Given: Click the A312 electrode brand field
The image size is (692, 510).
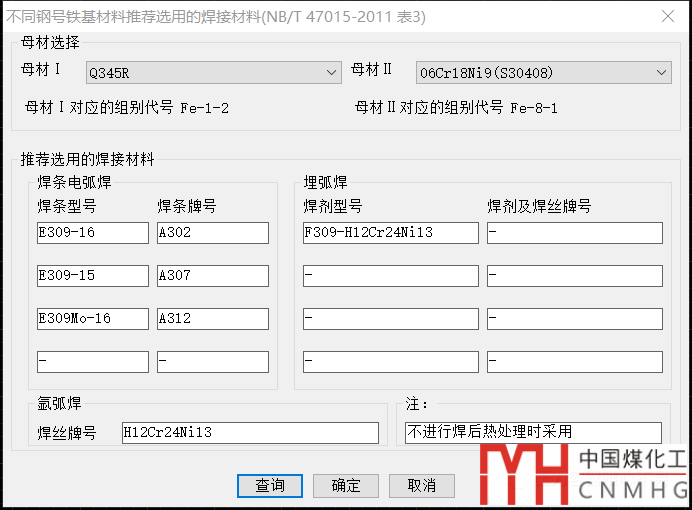Looking at the screenshot, I should (x=212, y=319).
